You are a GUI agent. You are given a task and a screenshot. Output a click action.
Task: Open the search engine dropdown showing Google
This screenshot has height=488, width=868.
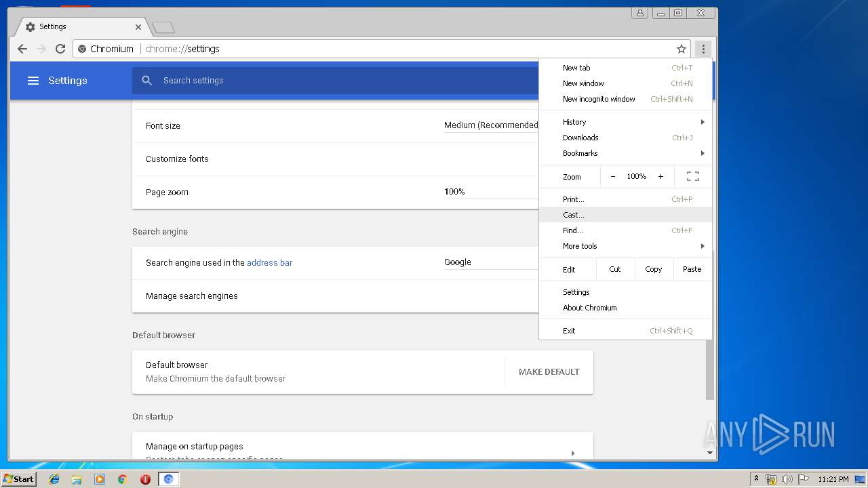click(x=491, y=262)
